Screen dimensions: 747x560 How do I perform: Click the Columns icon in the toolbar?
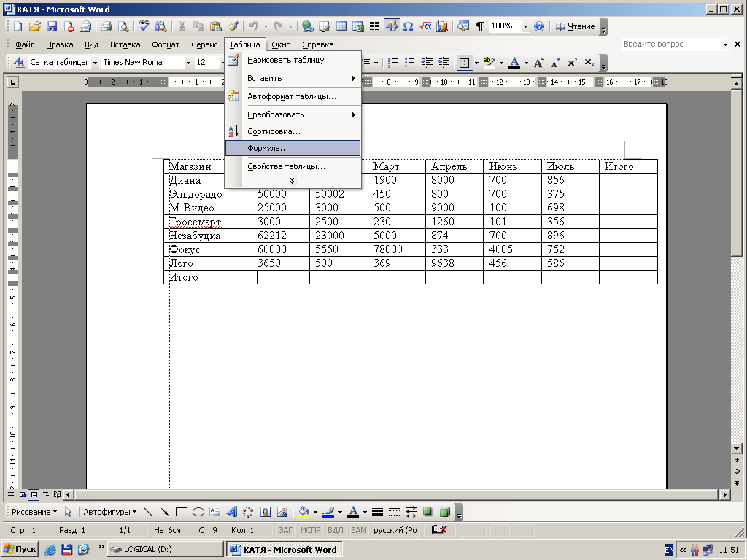[374, 26]
